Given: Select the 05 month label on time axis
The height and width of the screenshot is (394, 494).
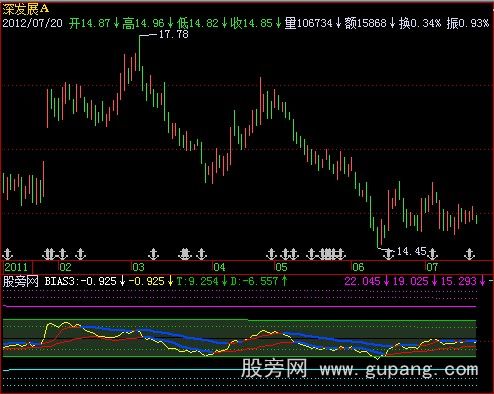Looking at the screenshot, I should click(x=281, y=267).
